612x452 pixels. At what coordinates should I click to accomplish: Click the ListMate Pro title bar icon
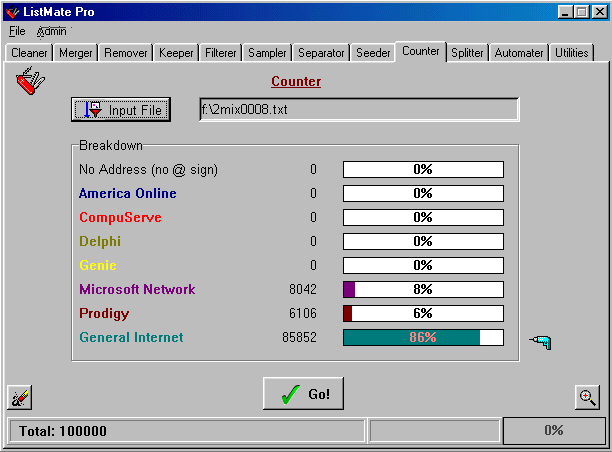pos(12,12)
